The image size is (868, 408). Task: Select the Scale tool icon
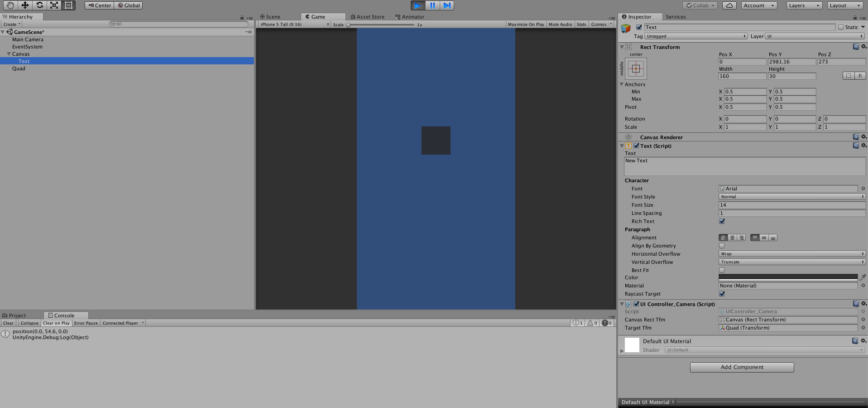coord(54,5)
